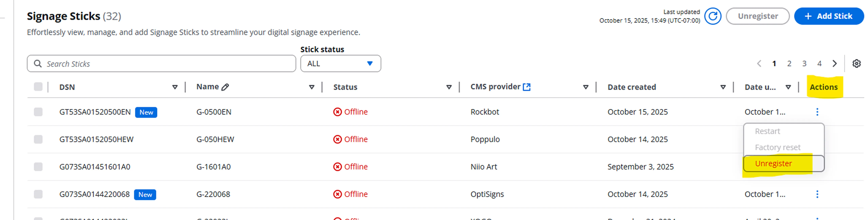Viewport: 868px width, 220px height.
Task: Tick checkbox for G073SA01451601A0 row
Action: point(38,167)
